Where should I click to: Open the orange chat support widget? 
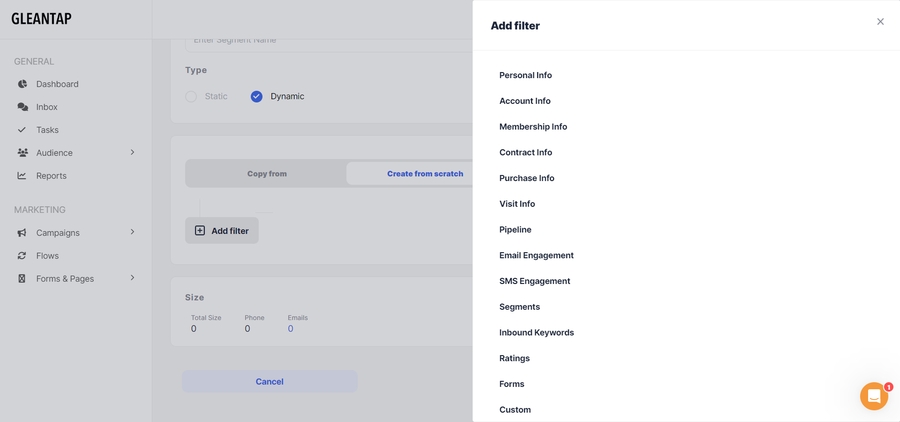point(873,396)
